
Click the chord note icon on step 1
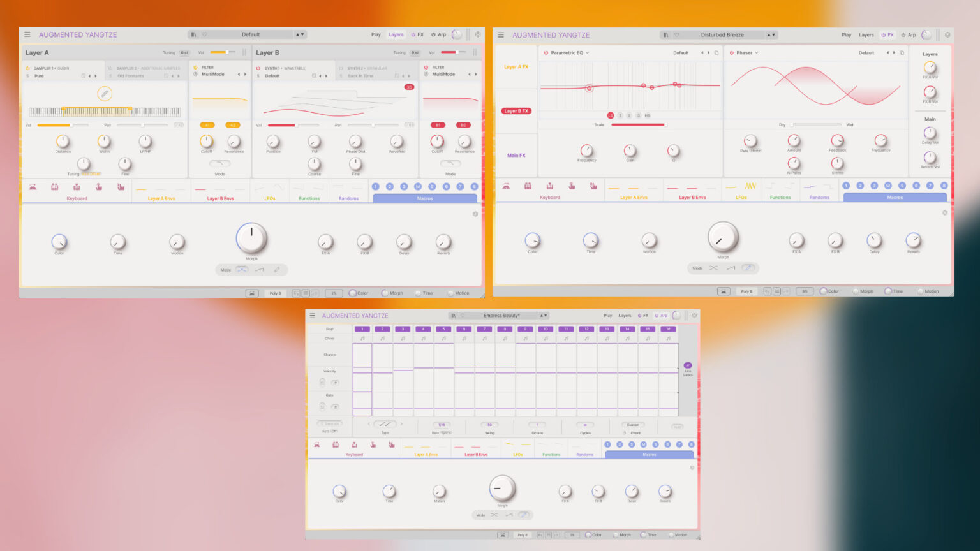tap(362, 339)
